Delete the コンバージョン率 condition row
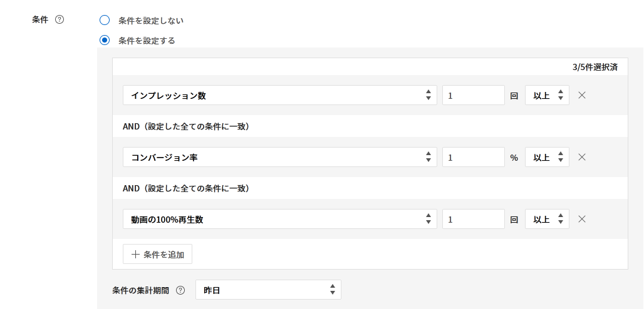The width and height of the screenshot is (644, 309). pos(581,157)
